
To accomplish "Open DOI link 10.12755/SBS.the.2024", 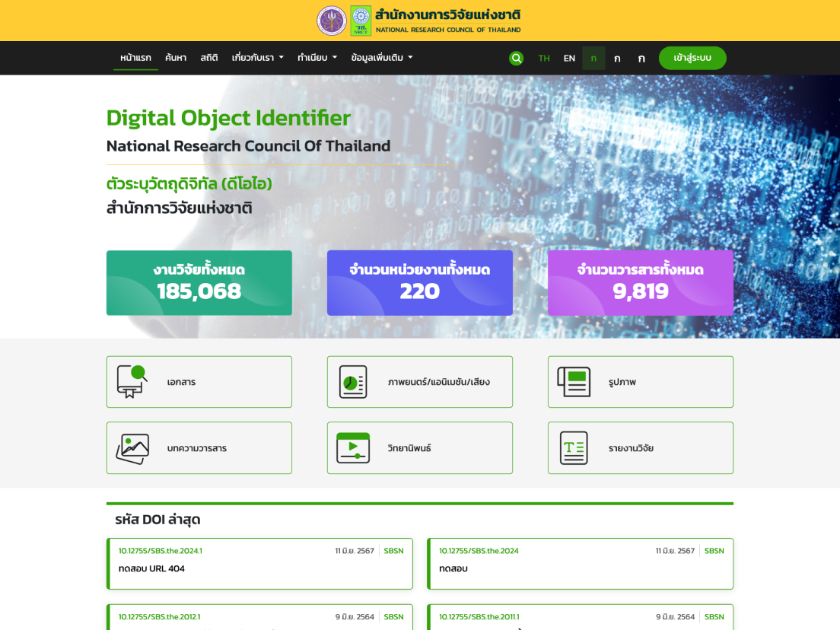I will pos(479,551).
